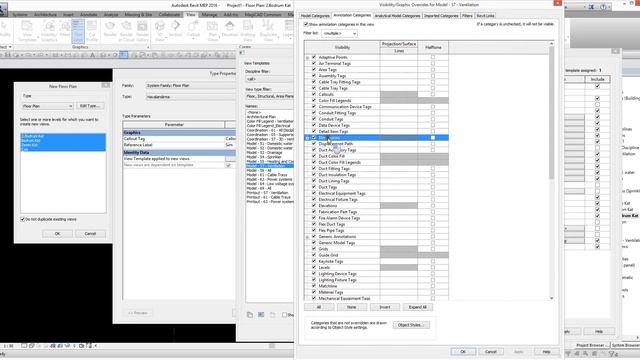Click the All button below category list

pos(319,307)
